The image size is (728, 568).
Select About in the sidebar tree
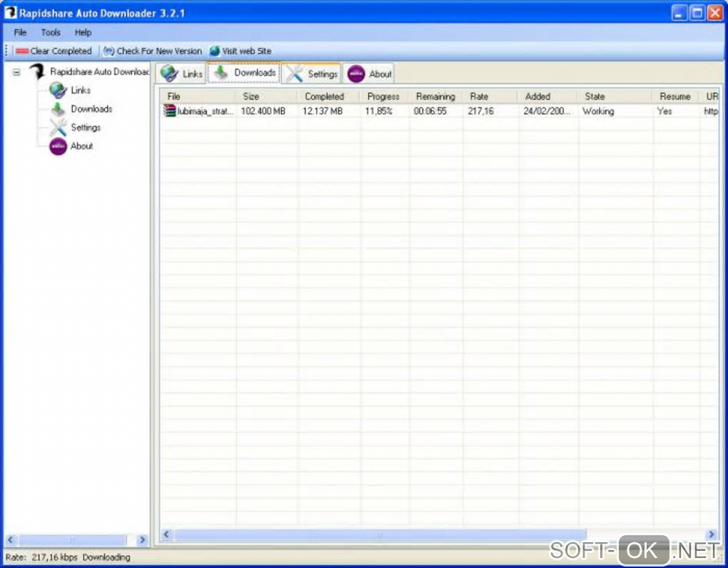pyautogui.click(x=81, y=146)
